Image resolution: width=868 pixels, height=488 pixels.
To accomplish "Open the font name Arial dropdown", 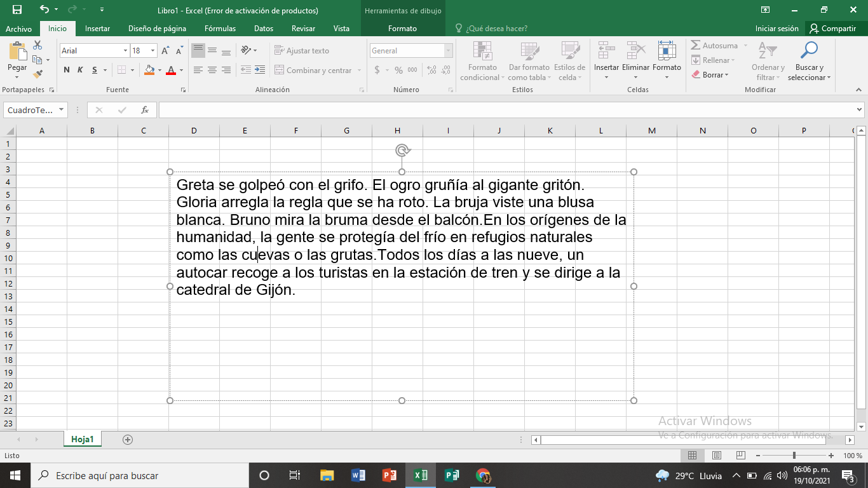I will coord(125,51).
